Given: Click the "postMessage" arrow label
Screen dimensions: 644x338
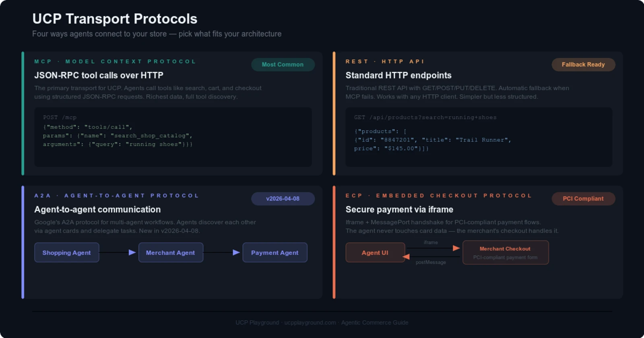Looking at the screenshot, I should click(x=431, y=262).
